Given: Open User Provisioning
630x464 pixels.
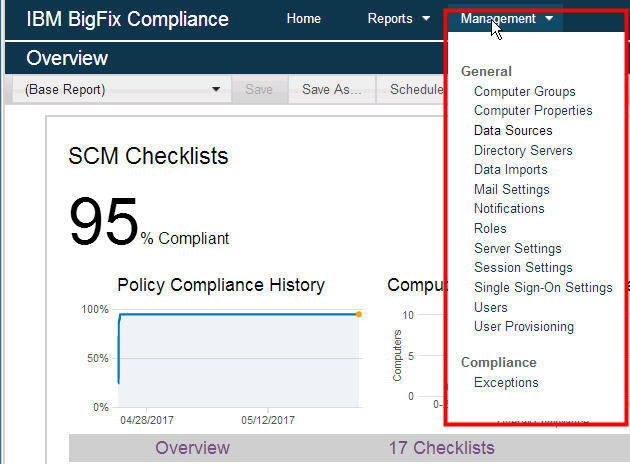Looking at the screenshot, I should coord(523,327).
